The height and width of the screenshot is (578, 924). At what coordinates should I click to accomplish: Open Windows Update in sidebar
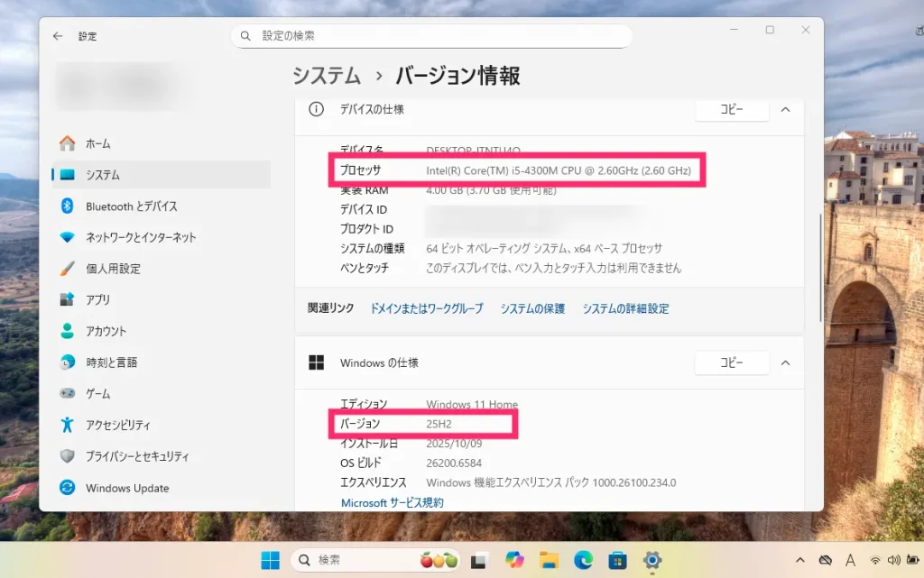tap(126, 488)
